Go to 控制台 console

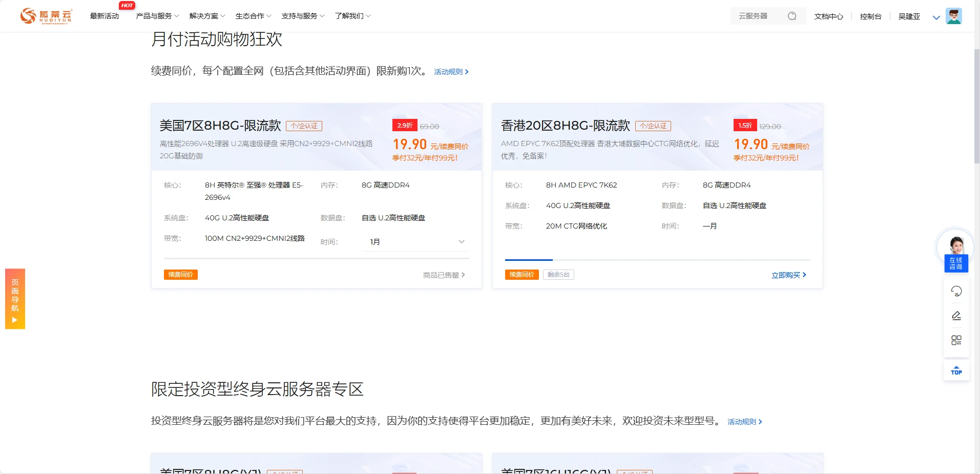[x=870, y=16]
